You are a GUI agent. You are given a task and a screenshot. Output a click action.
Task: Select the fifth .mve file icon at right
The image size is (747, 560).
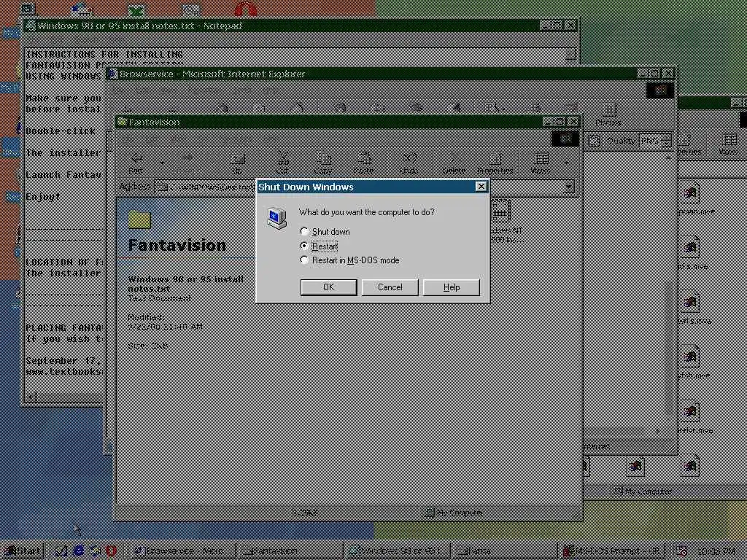tap(690, 411)
